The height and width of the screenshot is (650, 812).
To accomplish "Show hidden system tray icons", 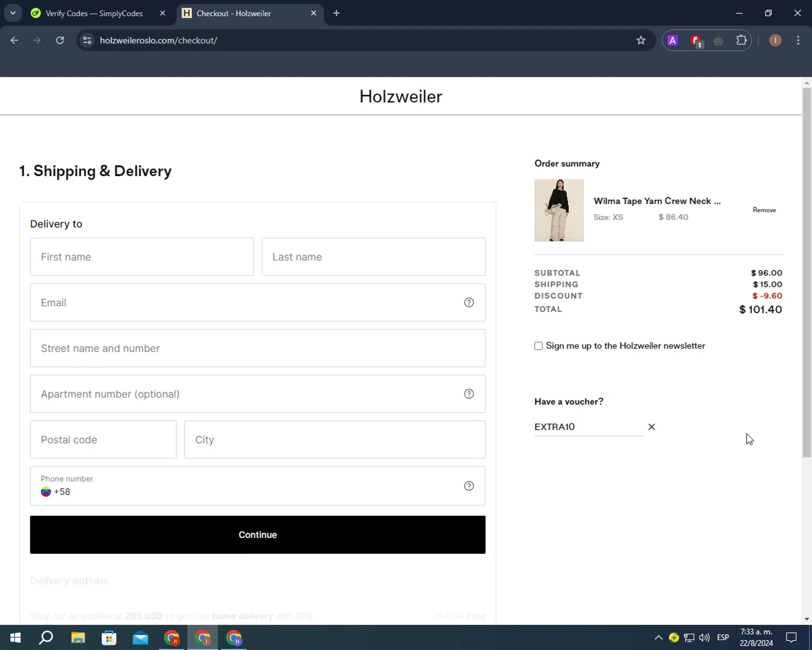I will coord(658,638).
